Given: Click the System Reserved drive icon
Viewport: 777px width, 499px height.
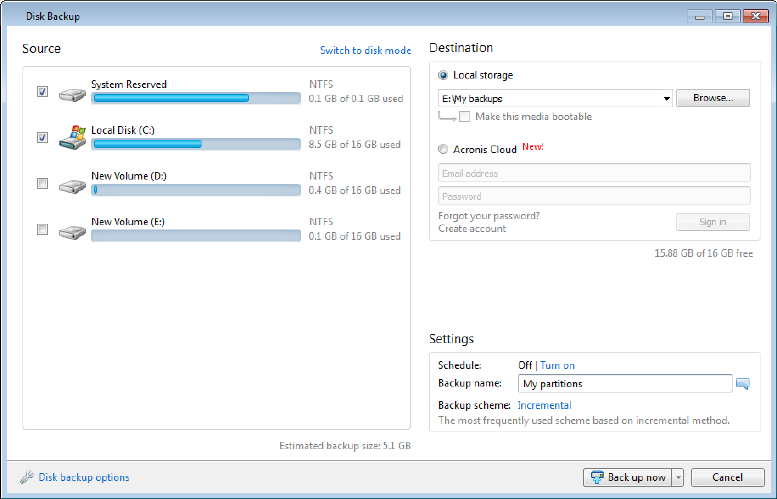Looking at the screenshot, I should click(72, 93).
